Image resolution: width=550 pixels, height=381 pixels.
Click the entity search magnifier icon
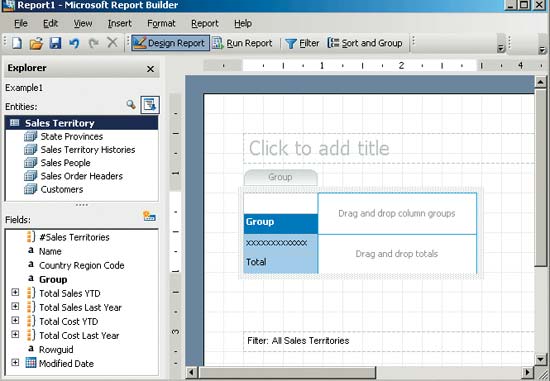(x=131, y=105)
